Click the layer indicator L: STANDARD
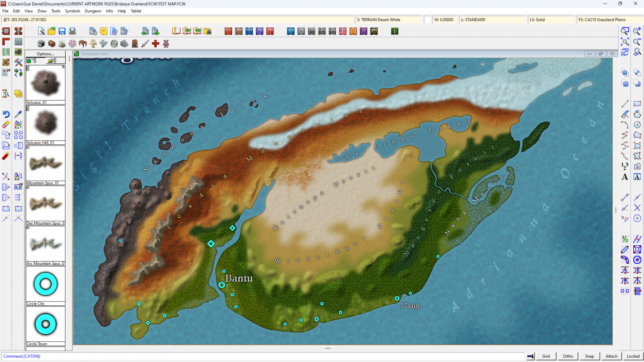The height and width of the screenshot is (362, 644). click(493, 20)
